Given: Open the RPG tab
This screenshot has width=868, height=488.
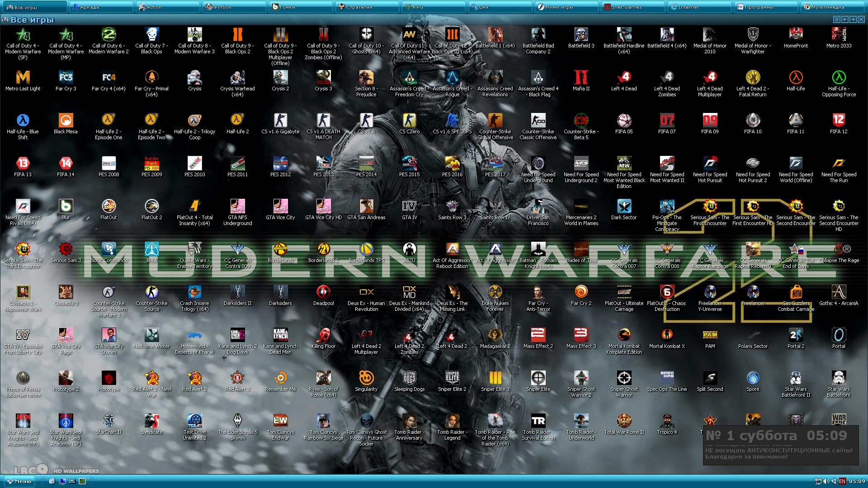Looking at the screenshot, I should click(434, 7).
